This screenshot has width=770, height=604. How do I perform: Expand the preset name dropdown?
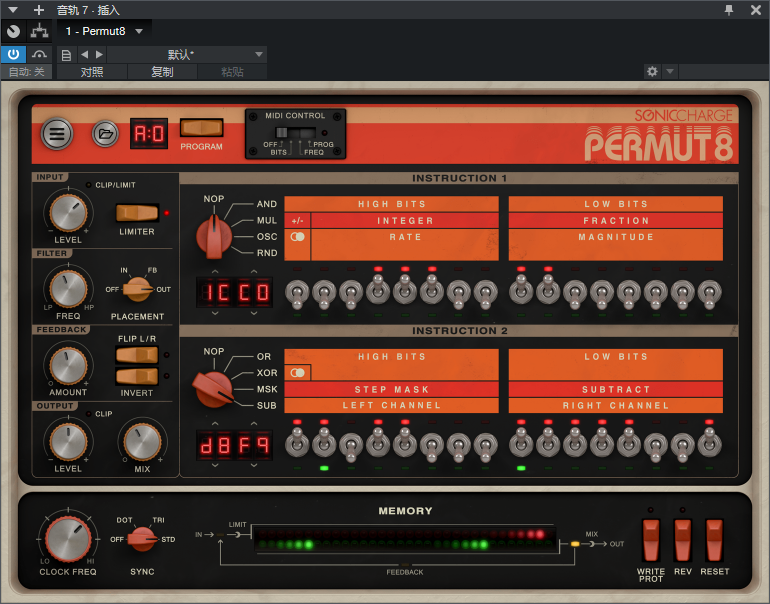(x=259, y=55)
